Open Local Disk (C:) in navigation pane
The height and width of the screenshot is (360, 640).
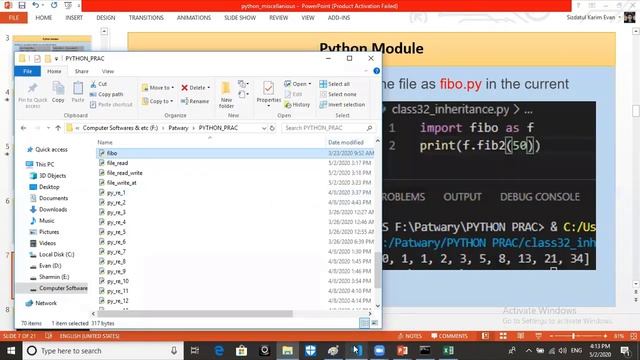click(x=56, y=254)
